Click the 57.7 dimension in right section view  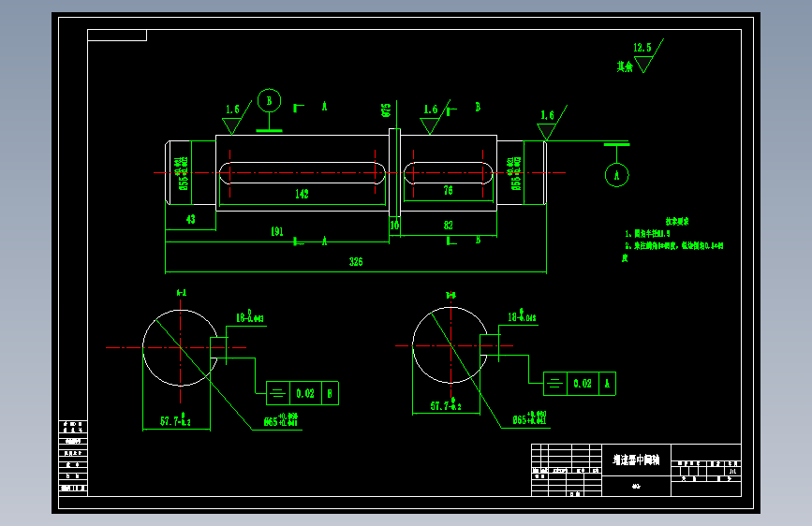coord(446,405)
